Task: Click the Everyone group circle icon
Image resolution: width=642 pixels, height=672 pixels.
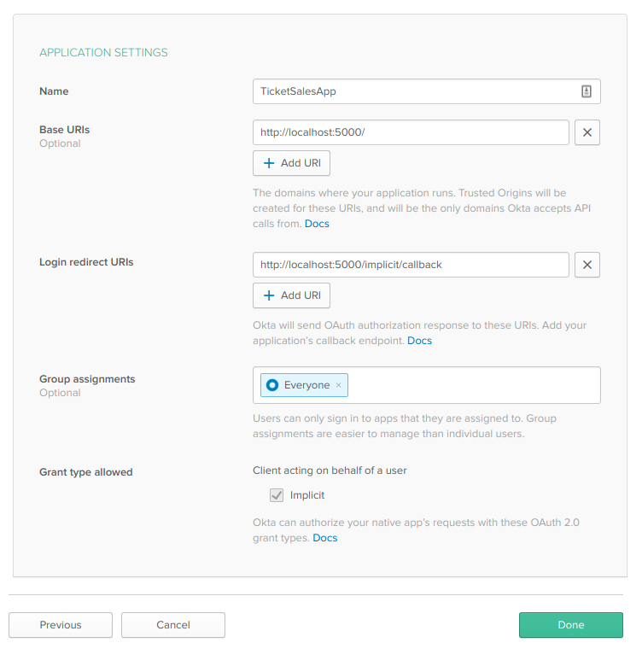Action: [272, 385]
